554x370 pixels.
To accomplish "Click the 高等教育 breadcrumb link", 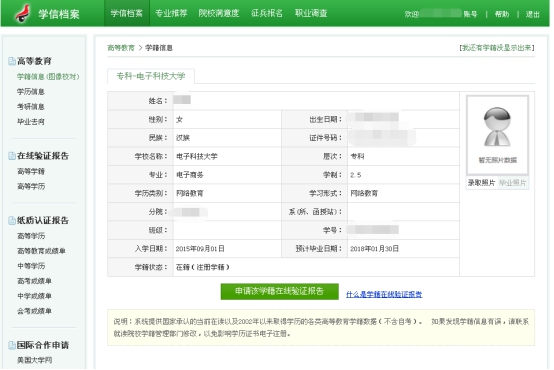I will tap(121, 48).
